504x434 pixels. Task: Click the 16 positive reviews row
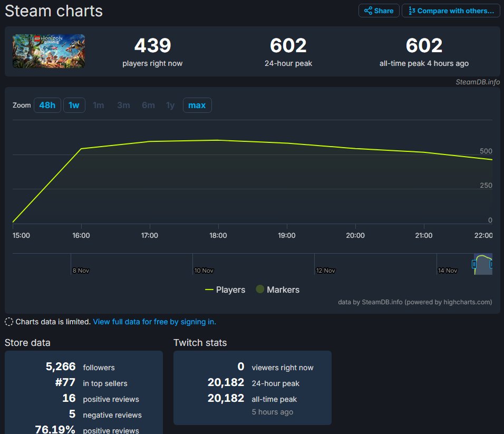pyautogui.click(x=101, y=398)
